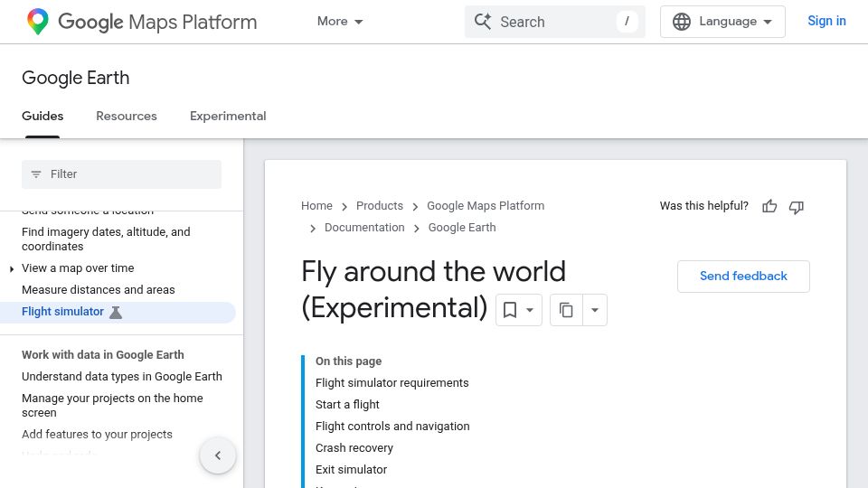Click the Google Earth page heading

(x=76, y=78)
